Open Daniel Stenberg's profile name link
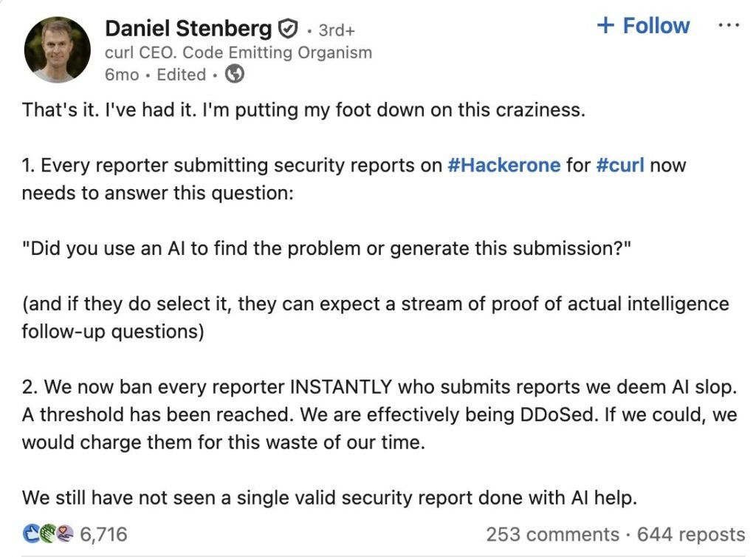Viewport: 756px width, 557px height. (188, 29)
